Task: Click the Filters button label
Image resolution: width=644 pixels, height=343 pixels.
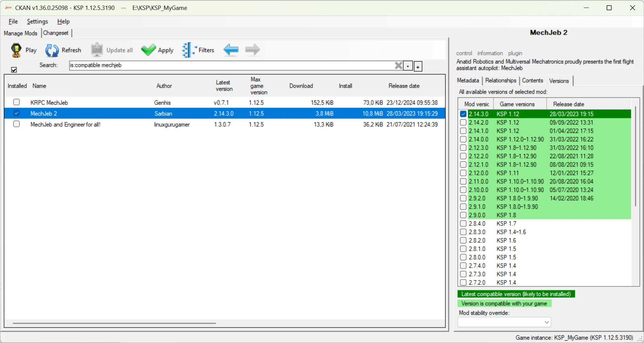Action: click(206, 50)
